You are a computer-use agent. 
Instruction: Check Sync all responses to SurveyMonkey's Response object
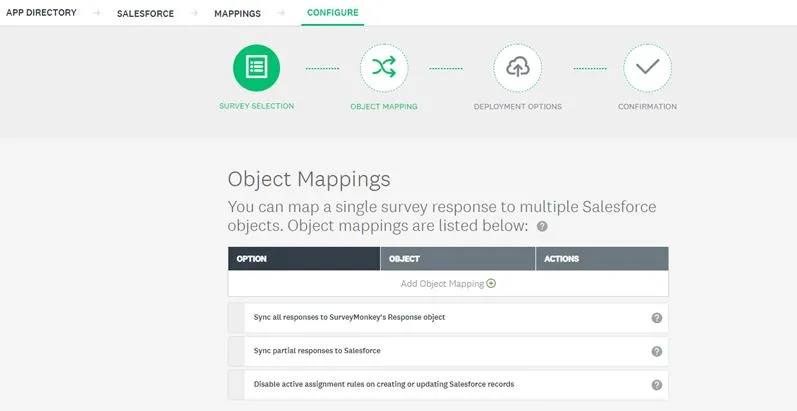point(236,318)
